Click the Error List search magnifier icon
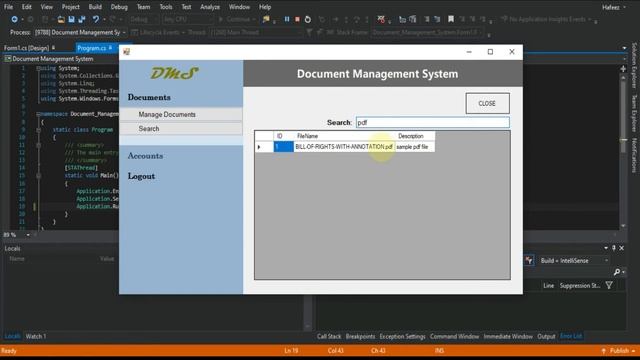The height and width of the screenshot is (360, 640). point(617,272)
